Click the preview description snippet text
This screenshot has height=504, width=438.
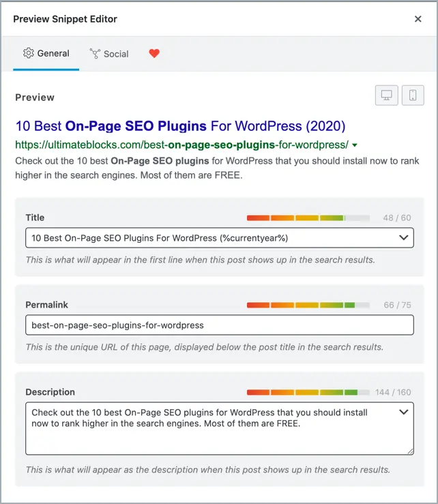tap(217, 168)
